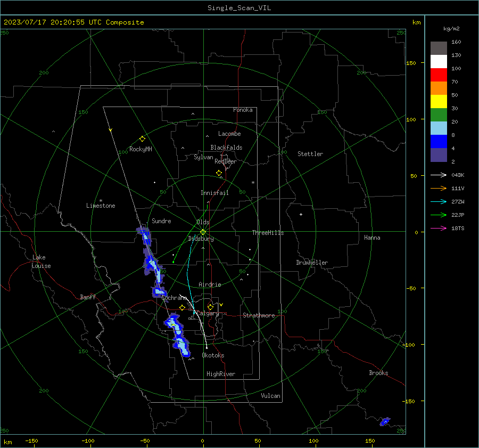
Task: Click the Calgary city label
Action: [208, 313]
